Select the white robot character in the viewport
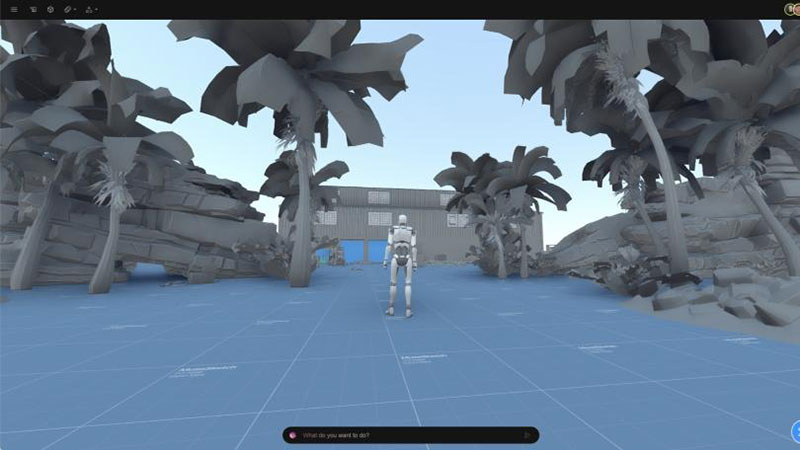 click(x=402, y=266)
